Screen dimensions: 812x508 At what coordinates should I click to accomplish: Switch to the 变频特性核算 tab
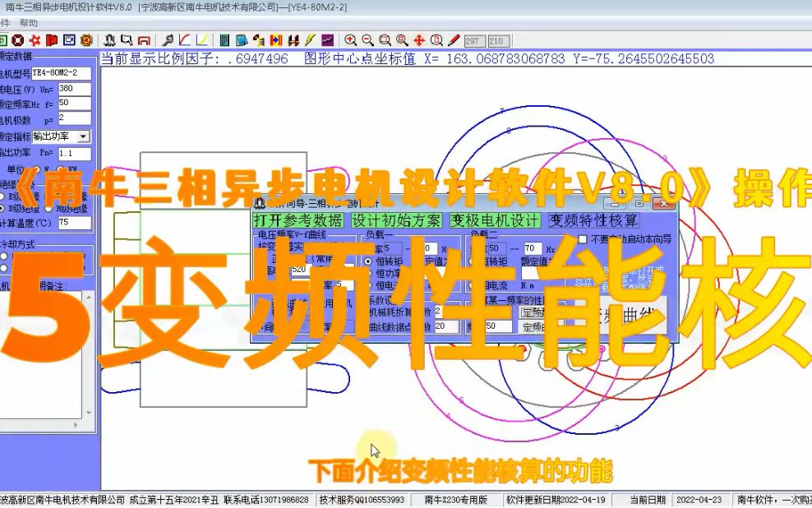(595, 219)
